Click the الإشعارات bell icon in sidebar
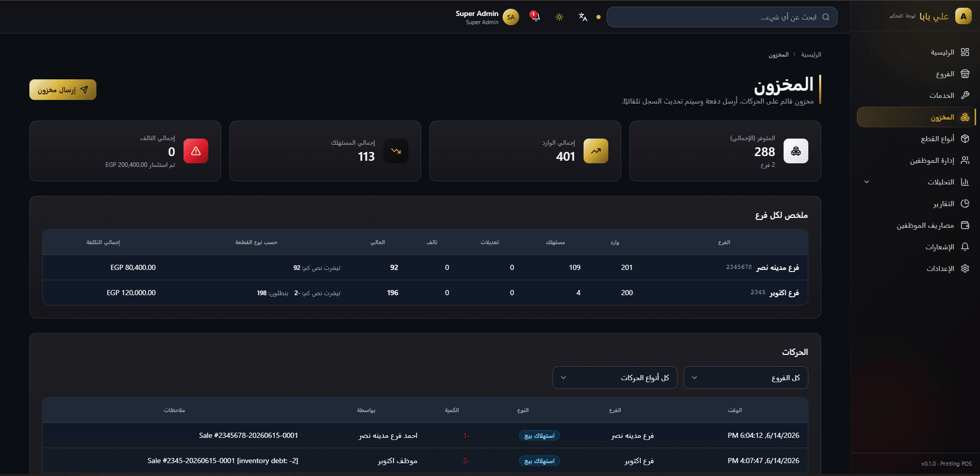The width and height of the screenshot is (980, 476). [965, 247]
